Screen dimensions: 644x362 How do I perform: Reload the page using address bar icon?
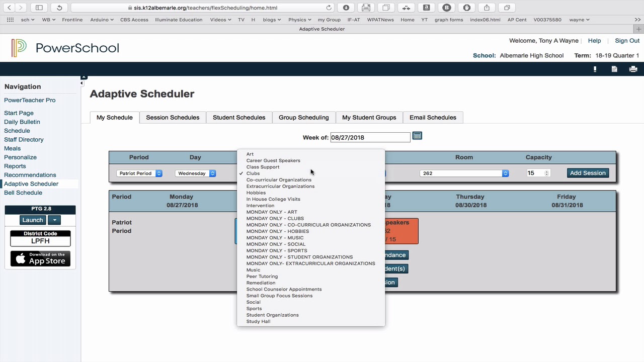point(329,8)
